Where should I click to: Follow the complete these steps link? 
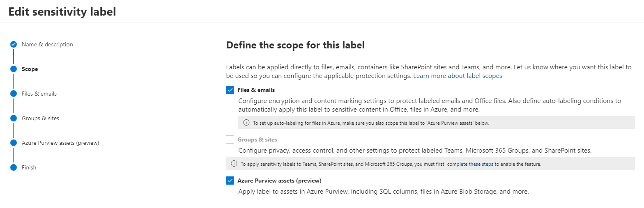470,164
